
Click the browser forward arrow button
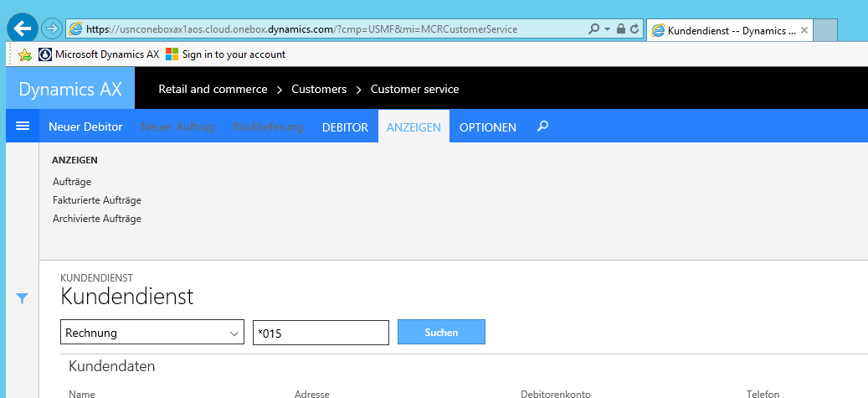[x=52, y=28]
